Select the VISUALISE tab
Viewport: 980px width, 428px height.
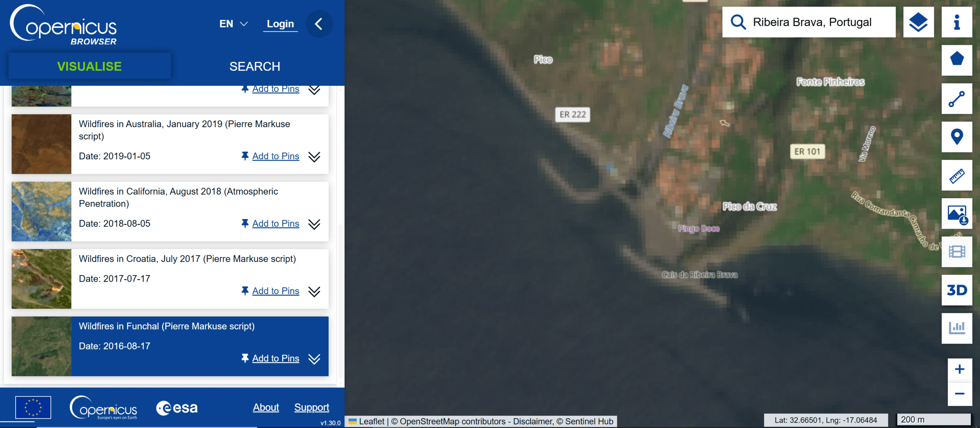[89, 66]
